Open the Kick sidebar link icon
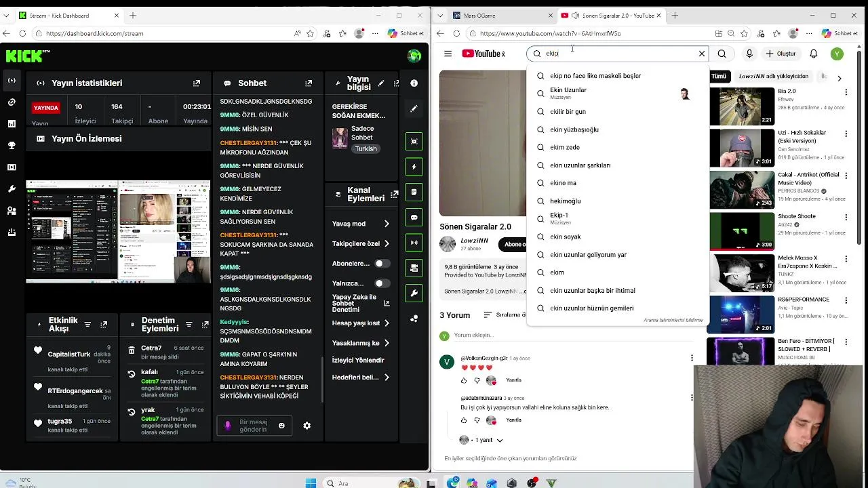Image resolution: width=868 pixels, height=488 pixels. 12,102
